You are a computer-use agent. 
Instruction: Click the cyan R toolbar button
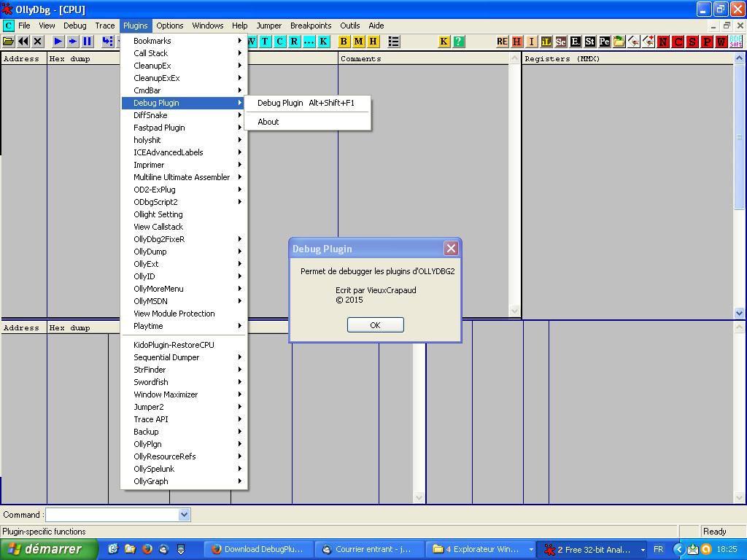point(295,42)
